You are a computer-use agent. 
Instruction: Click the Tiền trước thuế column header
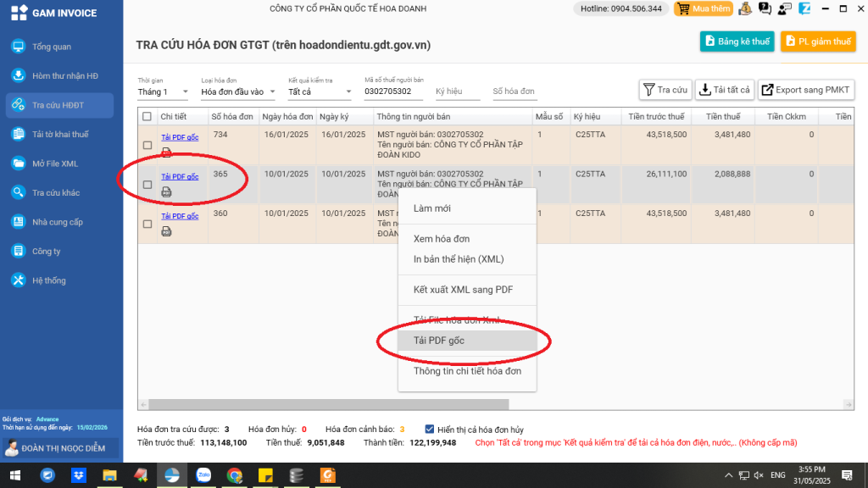[x=657, y=117]
